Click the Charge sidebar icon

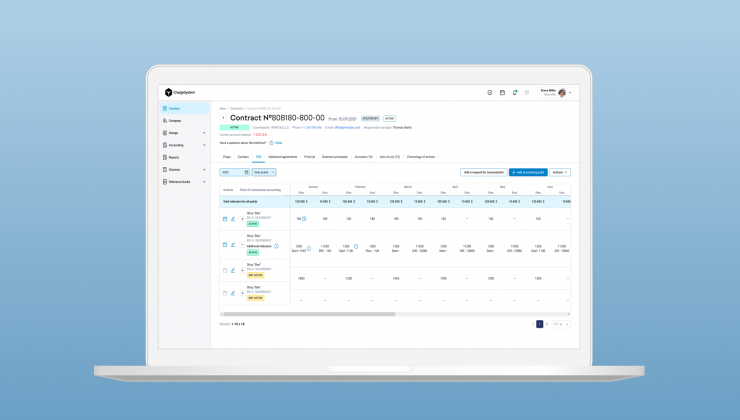coord(165,133)
